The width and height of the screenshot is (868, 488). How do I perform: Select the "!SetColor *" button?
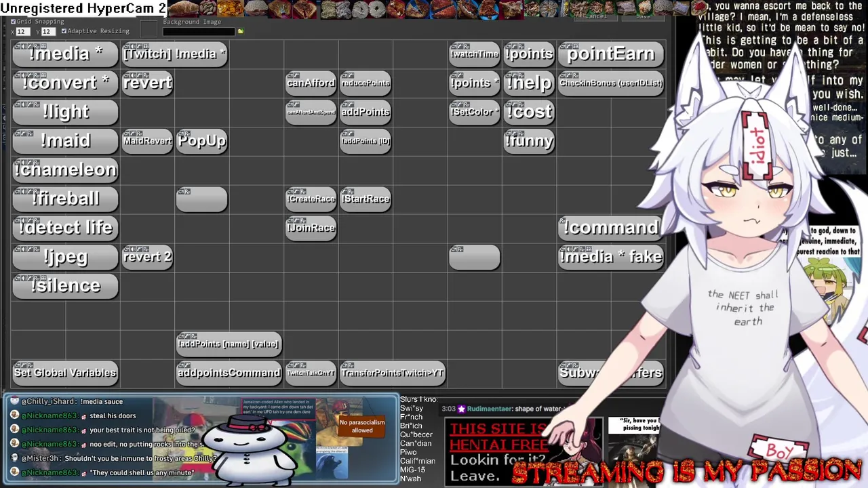(474, 112)
